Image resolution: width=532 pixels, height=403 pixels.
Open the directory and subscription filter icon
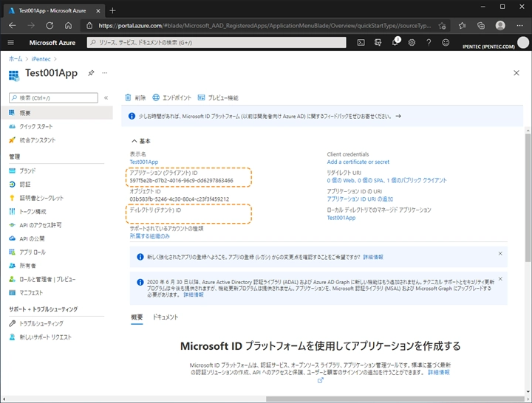tap(378, 42)
